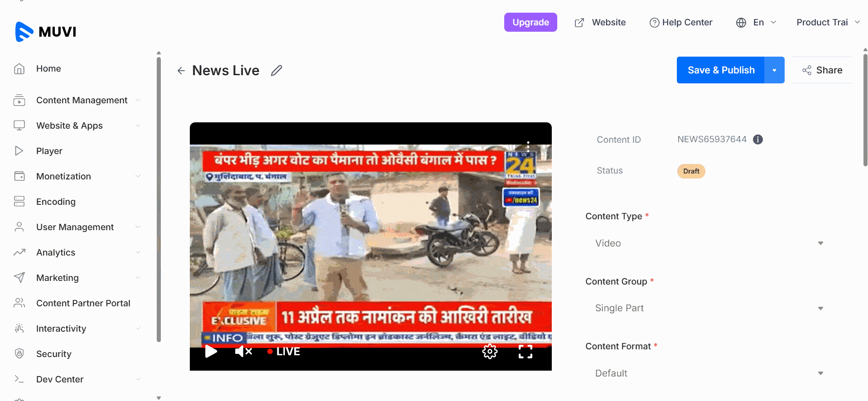Click the Upgrade button
Image resolution: width=868 pixels, height=401 pixels.
pos(530,22)
